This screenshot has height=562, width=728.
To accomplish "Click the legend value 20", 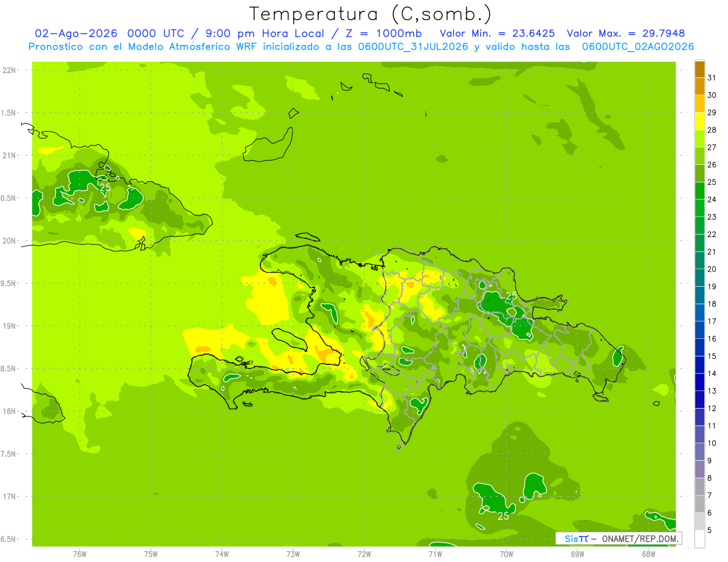I will (x=712, y=269).
